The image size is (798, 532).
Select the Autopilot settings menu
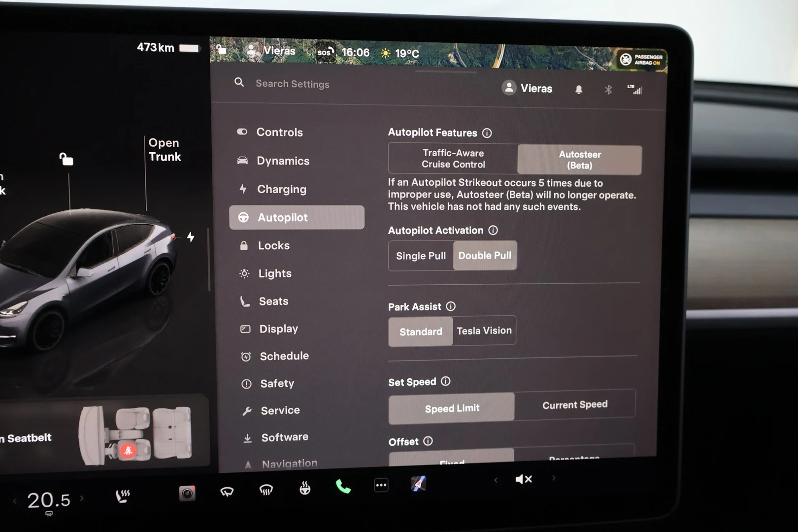point(297,217)
